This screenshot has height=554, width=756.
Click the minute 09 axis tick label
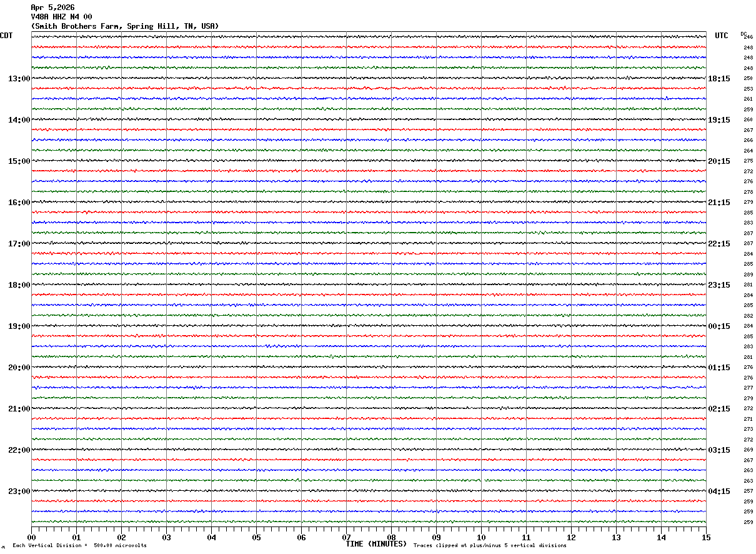click(x=437, y=537)
